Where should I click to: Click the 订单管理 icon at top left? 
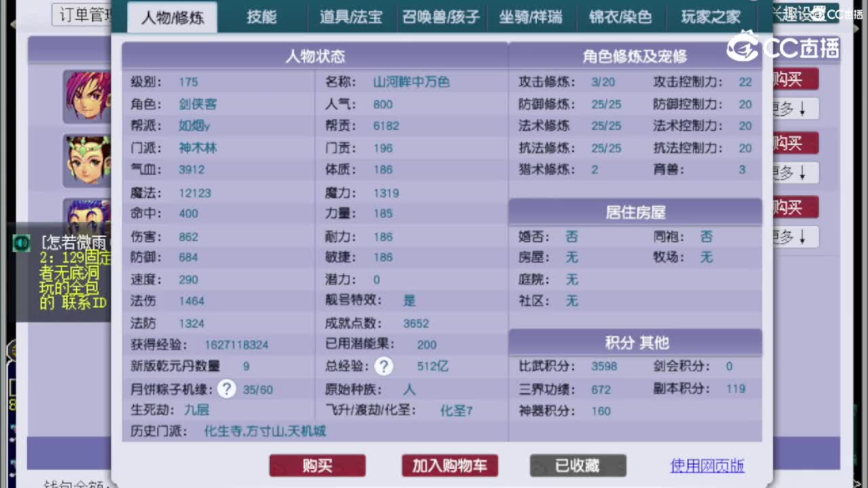85,14
